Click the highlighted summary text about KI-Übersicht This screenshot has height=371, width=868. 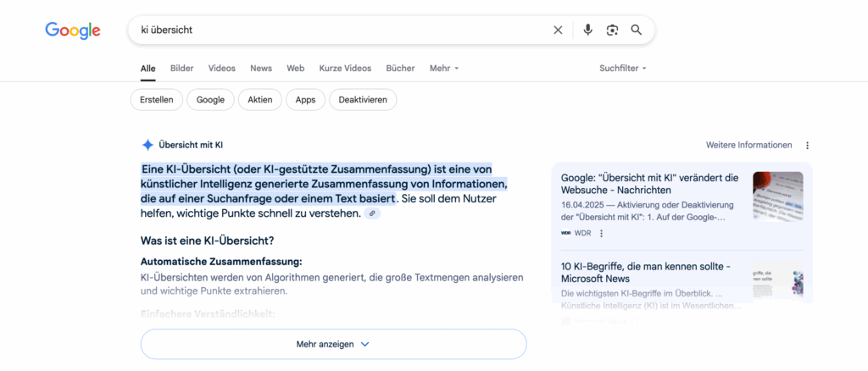pyautogui.click(x=323, y=183)
